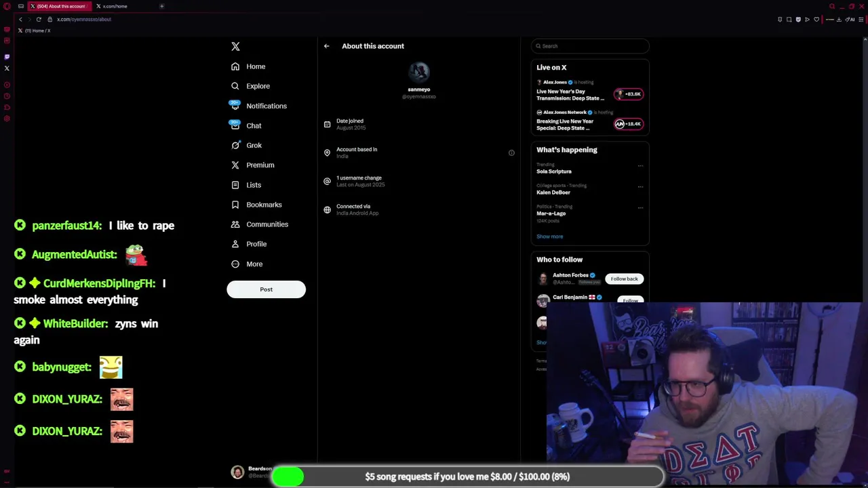This screenshot has height=488, width=868.
Task: Open X panel in the Opera sidebar
Action: click(7, 68)
